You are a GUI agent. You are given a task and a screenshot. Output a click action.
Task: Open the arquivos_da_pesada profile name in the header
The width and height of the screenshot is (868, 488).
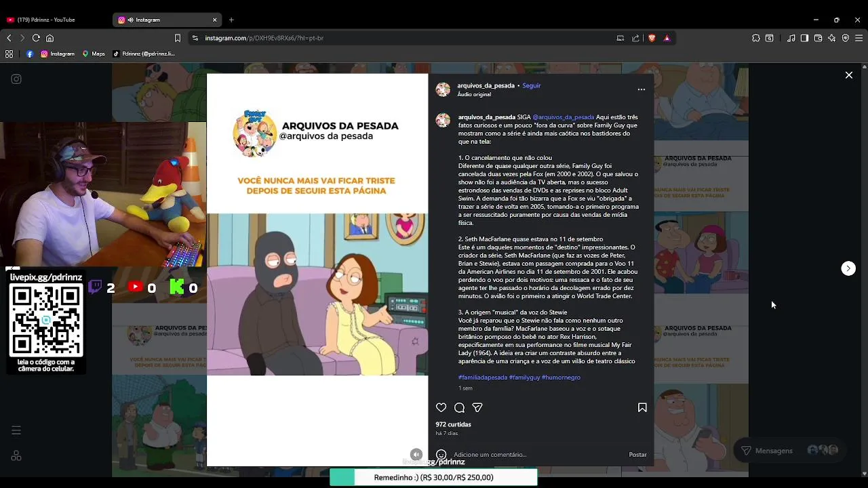click(x=486, y=86)
